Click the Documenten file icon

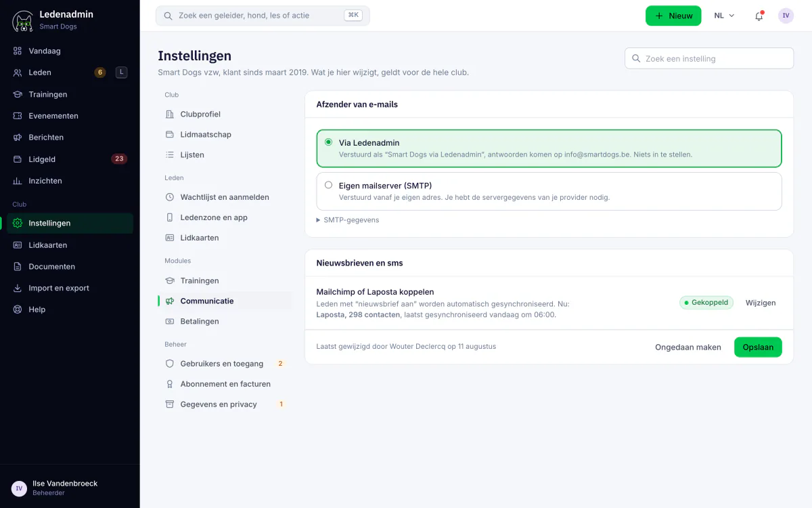click(x=18, y=267)
